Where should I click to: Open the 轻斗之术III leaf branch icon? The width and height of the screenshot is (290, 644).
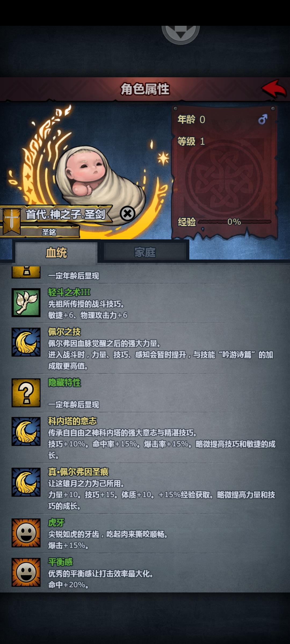26,303
